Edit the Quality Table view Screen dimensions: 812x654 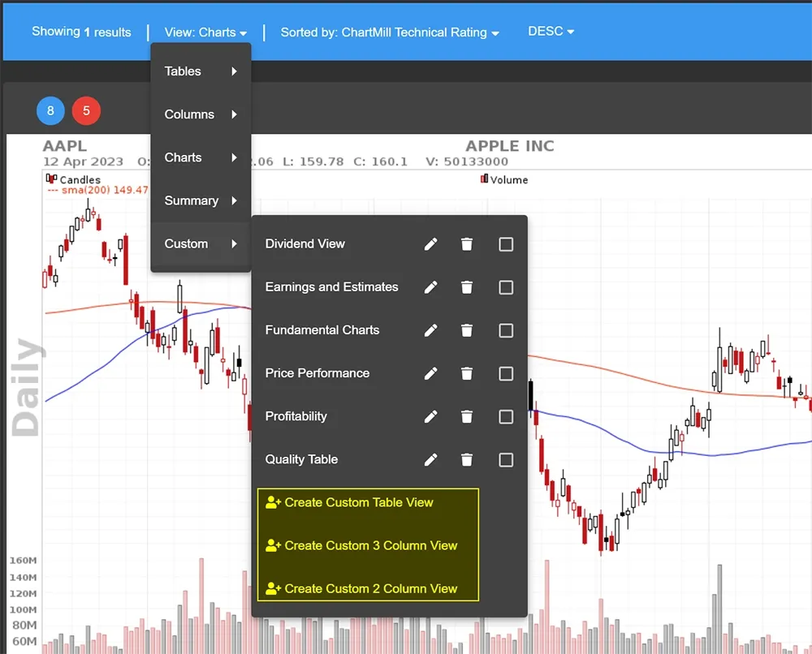click(x=430, y=459)
